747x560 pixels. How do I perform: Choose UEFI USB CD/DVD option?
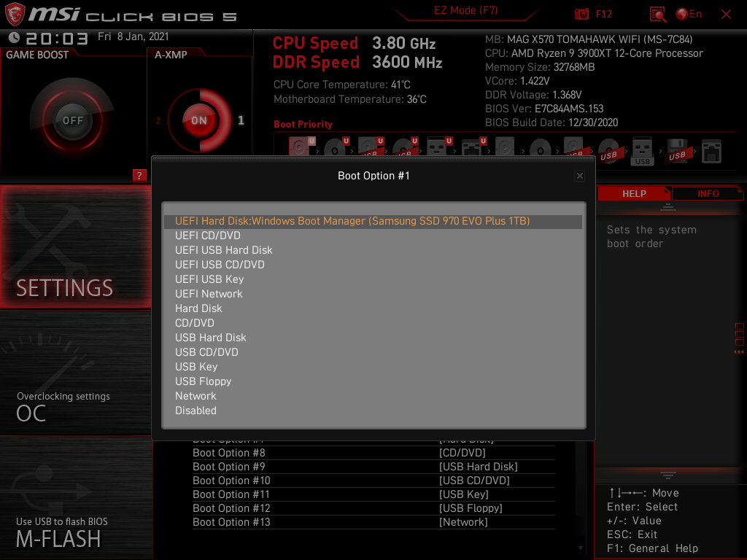pos(373,265)
